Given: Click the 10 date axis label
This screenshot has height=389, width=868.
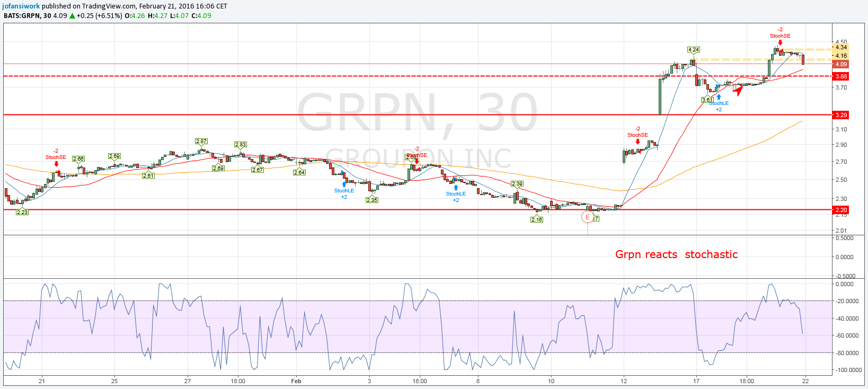Looking at the screenshot, I should (x=551, y=381).
